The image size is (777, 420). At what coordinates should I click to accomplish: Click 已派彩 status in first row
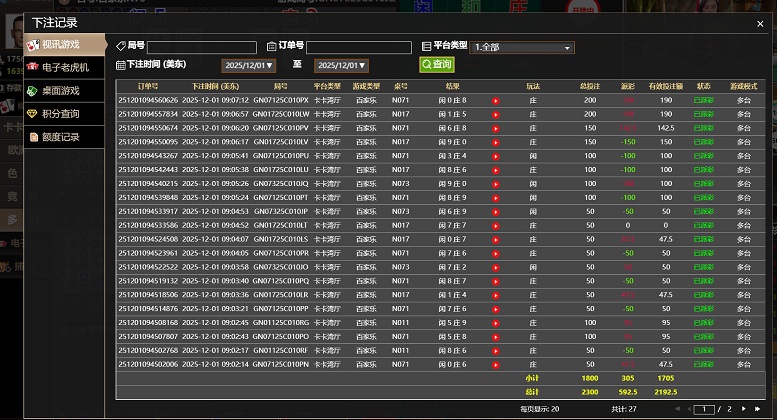point(703,100)
